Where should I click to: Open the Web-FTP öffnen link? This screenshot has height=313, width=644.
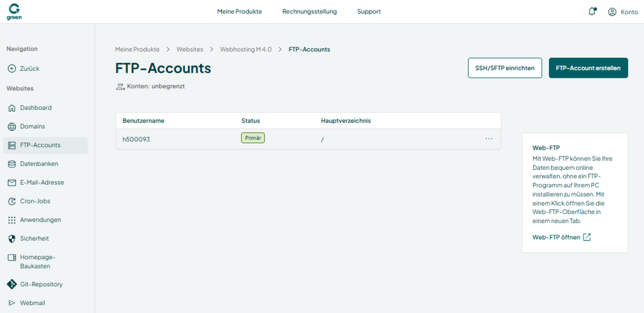[562, 237]
